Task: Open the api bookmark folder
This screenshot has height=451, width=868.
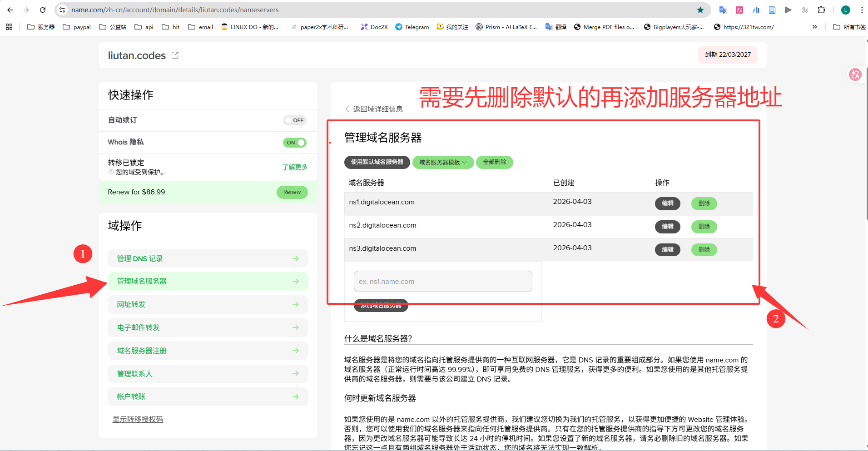Action: [144, 27]
